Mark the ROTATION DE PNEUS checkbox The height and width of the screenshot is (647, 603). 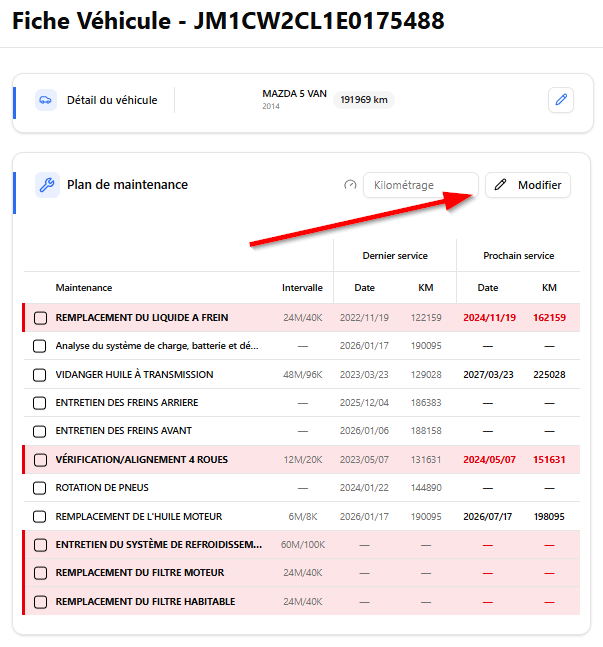tap(40, 488)
